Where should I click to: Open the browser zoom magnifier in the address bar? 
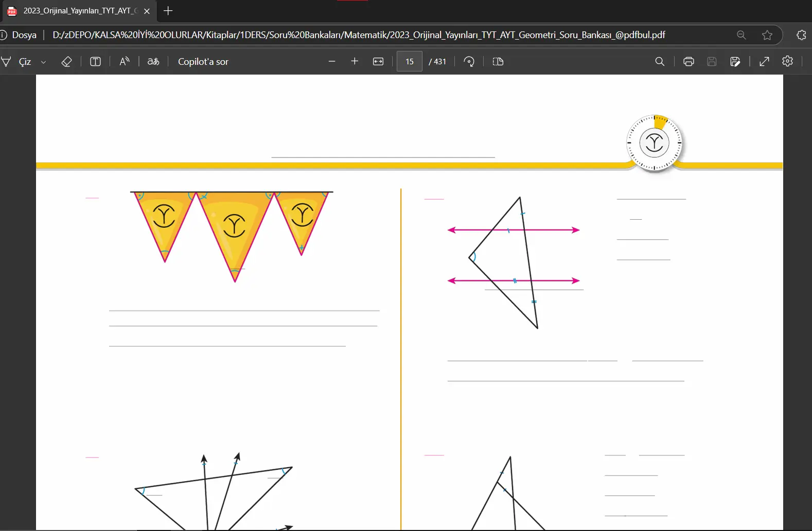(x=742, y=35)
